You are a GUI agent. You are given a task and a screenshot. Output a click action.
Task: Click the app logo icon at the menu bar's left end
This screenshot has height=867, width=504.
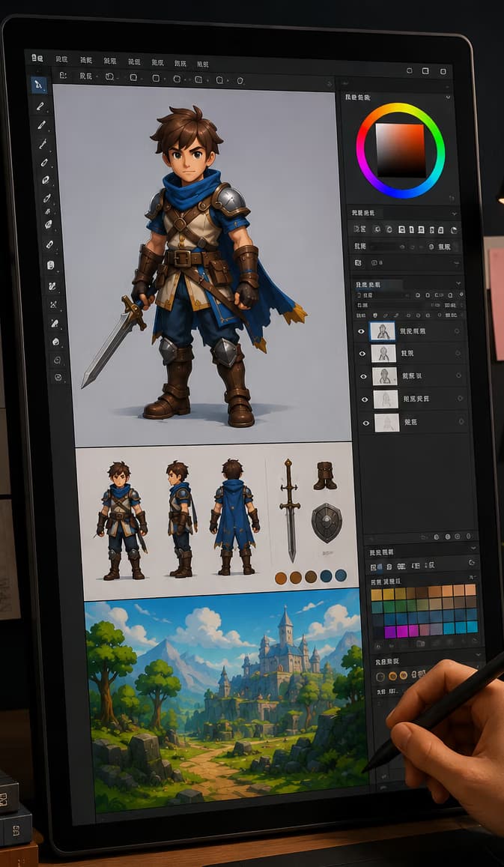point(37,58)
